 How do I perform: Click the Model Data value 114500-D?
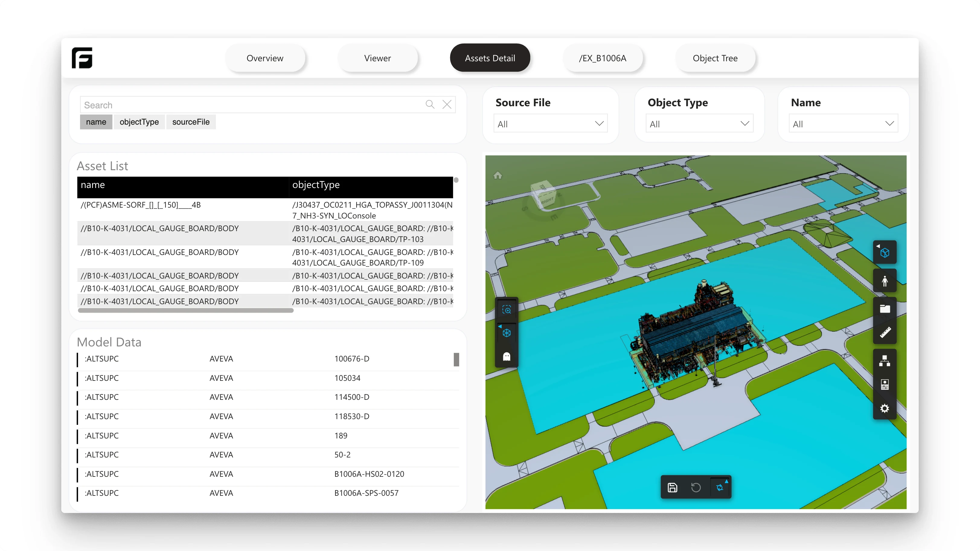(351, 397)
